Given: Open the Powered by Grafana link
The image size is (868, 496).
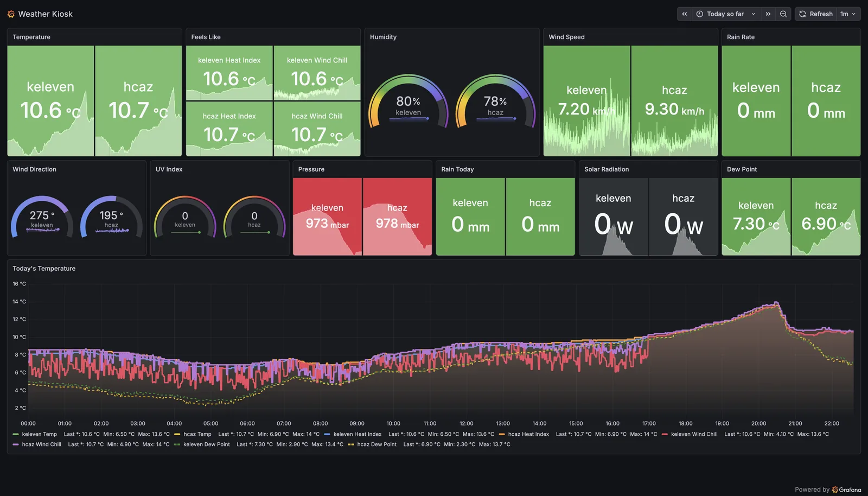Looking at the screenshot, I should (828, 489).
